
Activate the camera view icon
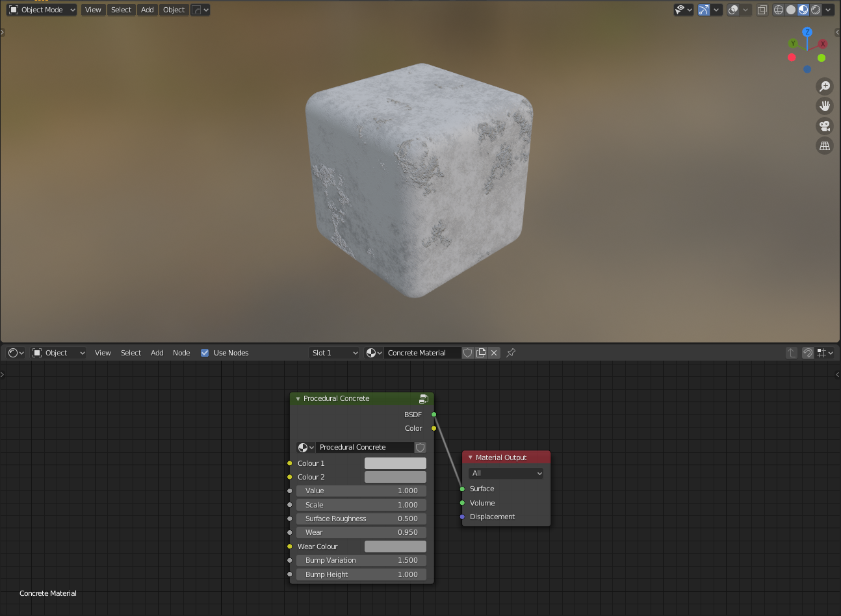tap(824, 126)
